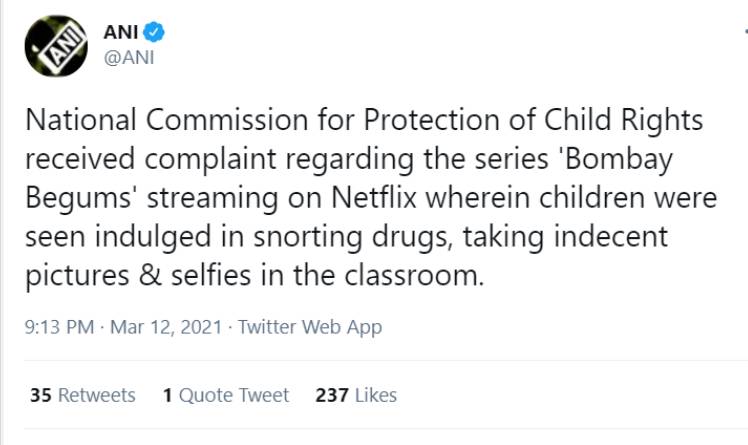
Task: Click the blue verified badge beside ANI
Action: pos(154,32)
